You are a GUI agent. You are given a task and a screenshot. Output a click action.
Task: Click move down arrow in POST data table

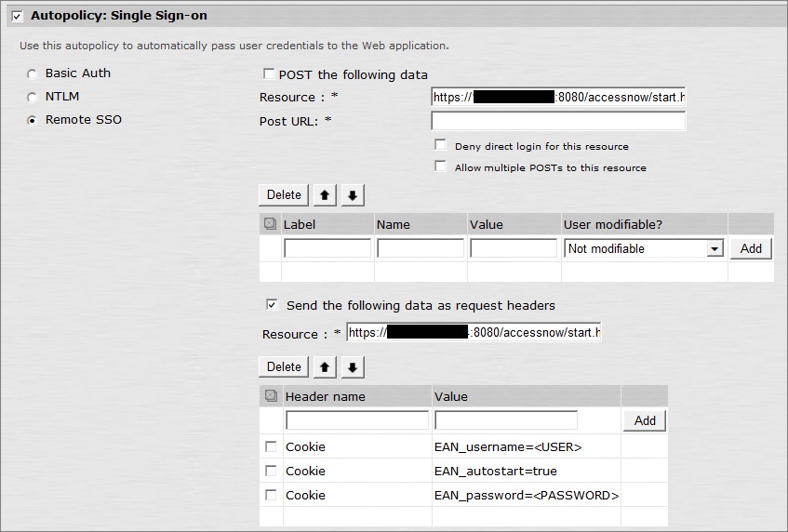[353, 195]
